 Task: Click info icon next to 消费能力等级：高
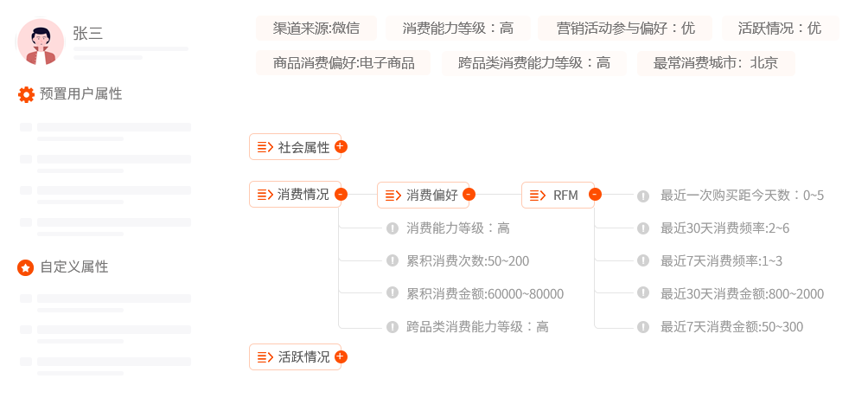[392, 228]
